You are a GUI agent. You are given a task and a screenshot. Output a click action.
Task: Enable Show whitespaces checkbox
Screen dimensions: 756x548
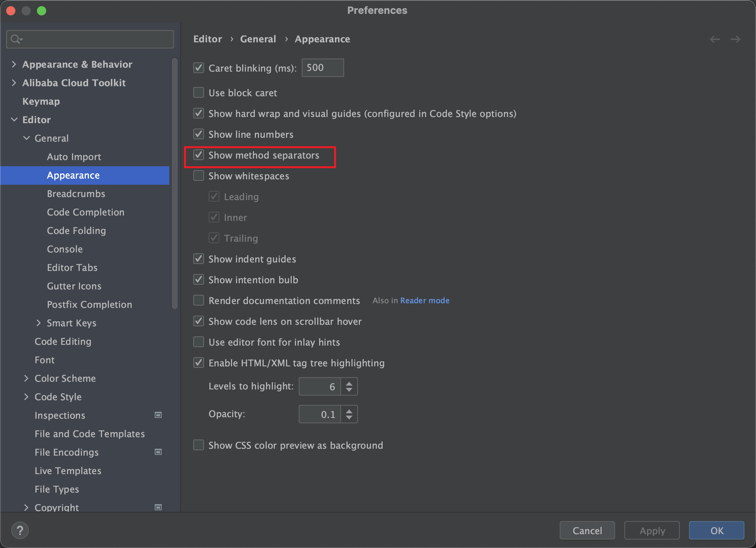coord(199,176)
